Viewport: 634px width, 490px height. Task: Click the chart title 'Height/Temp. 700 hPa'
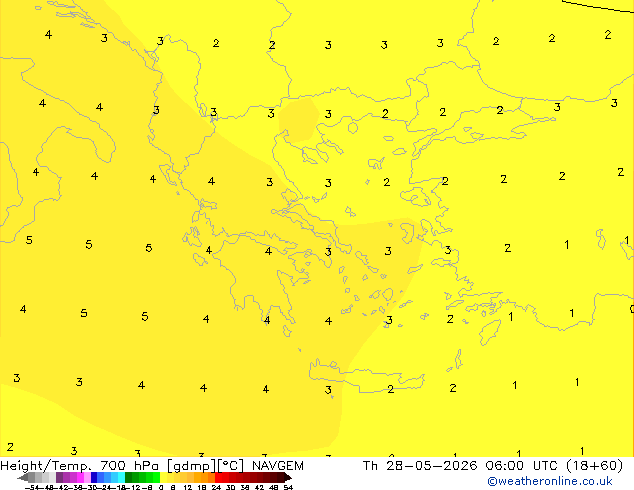[x=80, y=466]
